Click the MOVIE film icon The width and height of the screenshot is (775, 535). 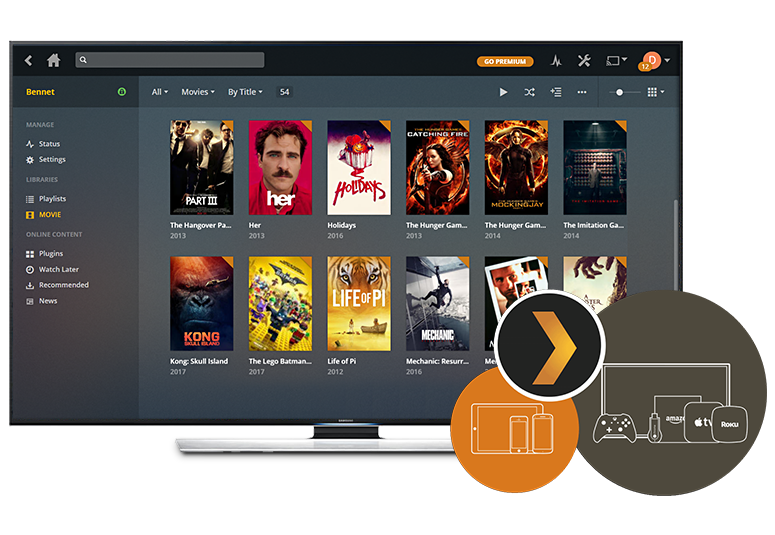(30, 215)
